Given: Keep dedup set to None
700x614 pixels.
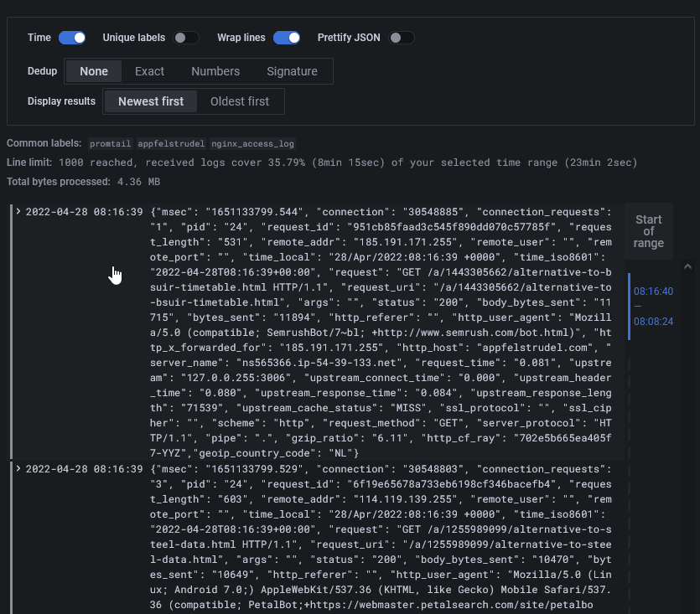Looking at the screenshot, I should pos(94,71).
